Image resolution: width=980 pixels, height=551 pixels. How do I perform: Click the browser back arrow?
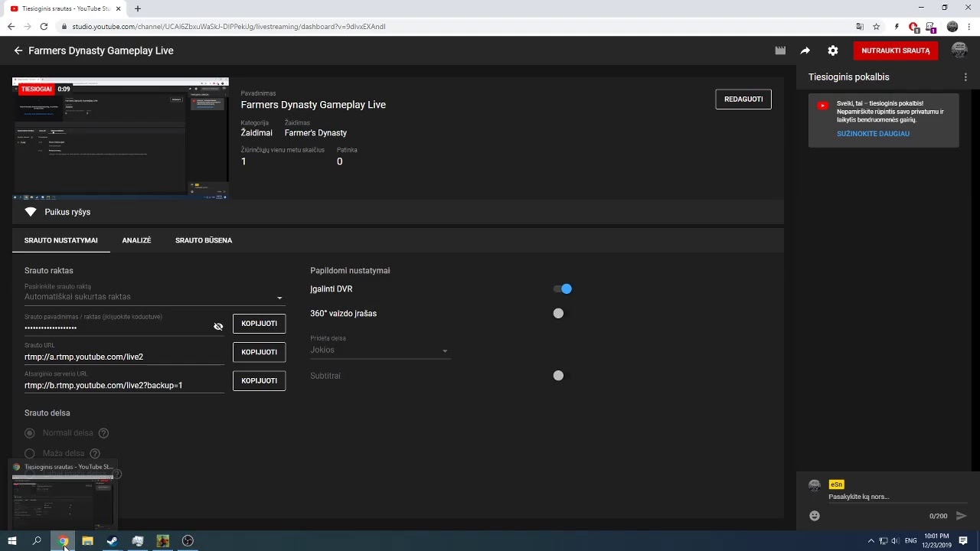point(11,27)
